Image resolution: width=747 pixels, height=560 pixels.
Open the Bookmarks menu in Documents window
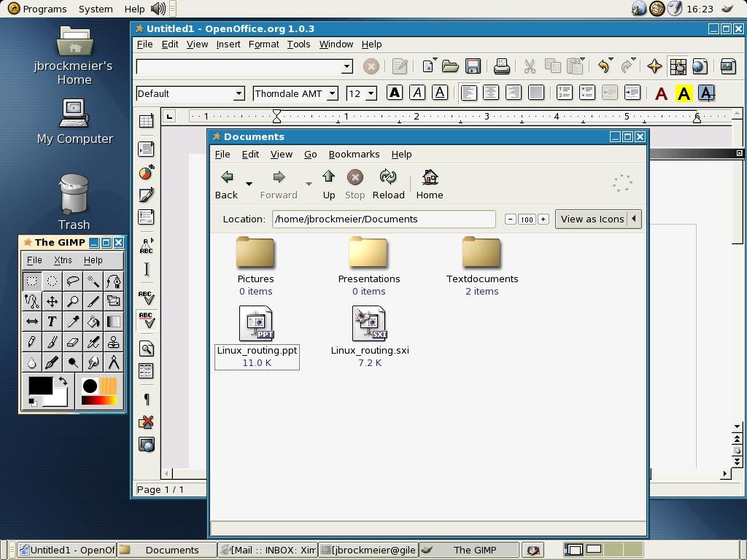pyautogui.click(x=354, y=155)
